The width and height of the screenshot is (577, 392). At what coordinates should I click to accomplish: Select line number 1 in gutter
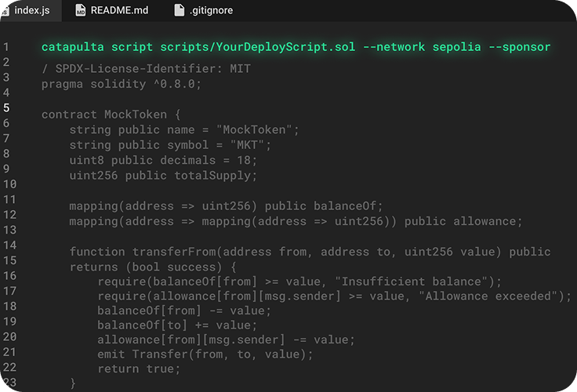tap(6, 47)
